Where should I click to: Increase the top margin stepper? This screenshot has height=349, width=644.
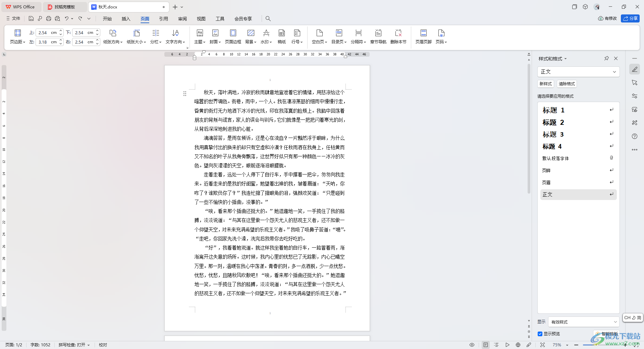point(61,31)
